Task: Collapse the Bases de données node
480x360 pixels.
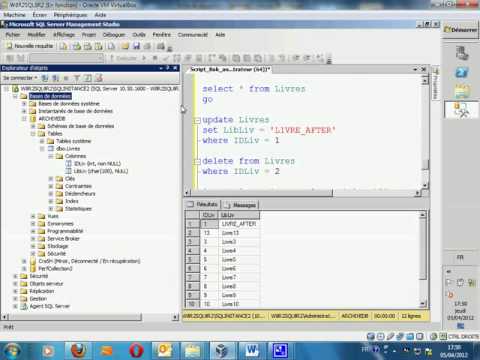Action: (15, 96)
